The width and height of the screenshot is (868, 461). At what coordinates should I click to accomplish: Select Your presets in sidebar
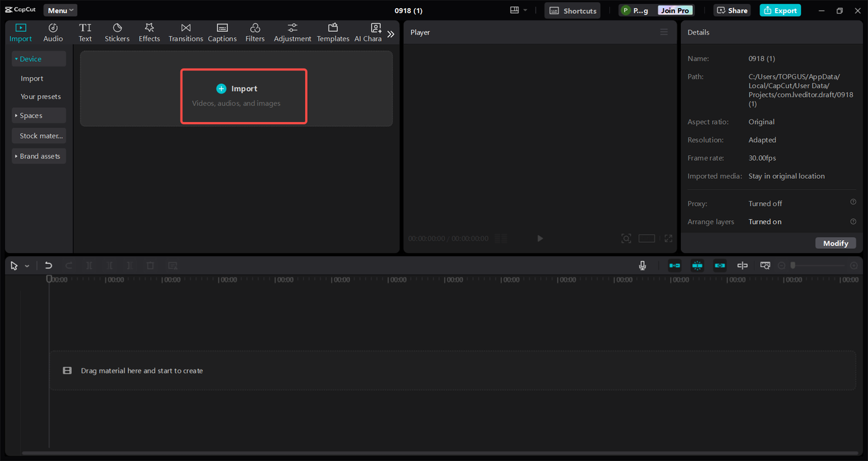(x=41, y=96)
